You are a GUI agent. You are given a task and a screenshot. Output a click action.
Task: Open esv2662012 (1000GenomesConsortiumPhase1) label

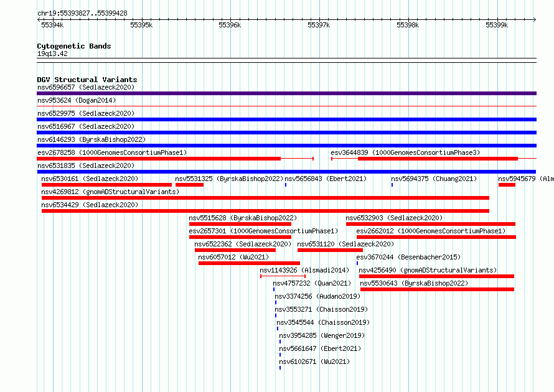pos(431,231)
